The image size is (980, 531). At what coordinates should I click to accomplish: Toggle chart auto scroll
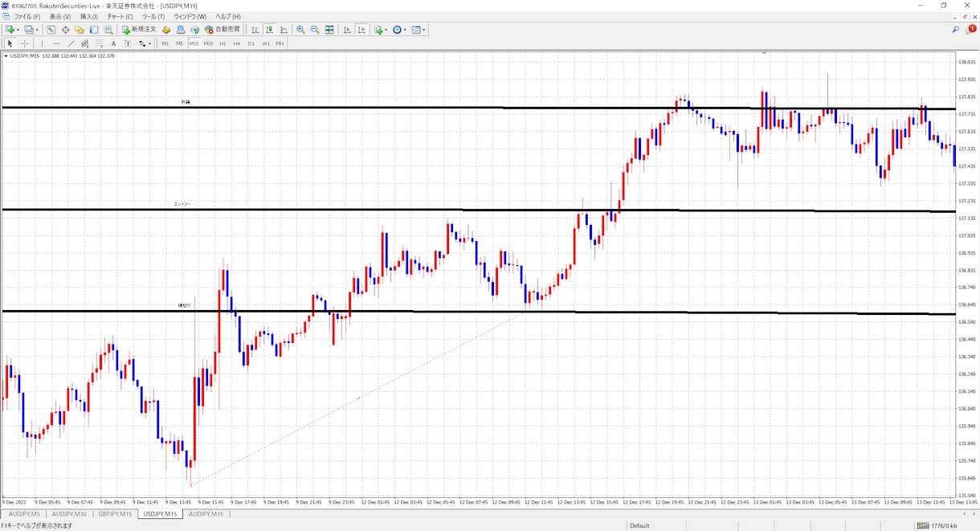pos(347,30)
